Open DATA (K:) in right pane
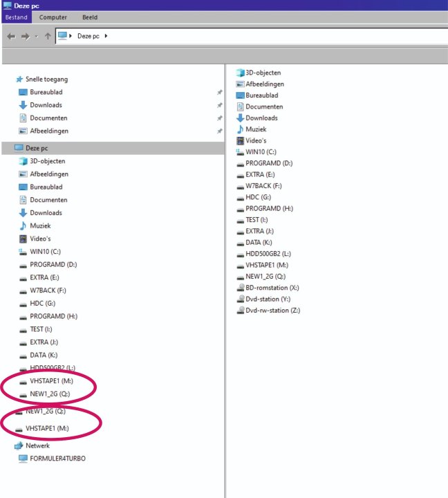Viewport: 448px width, 498px height. pyautogui.click(x=259, y=243)
